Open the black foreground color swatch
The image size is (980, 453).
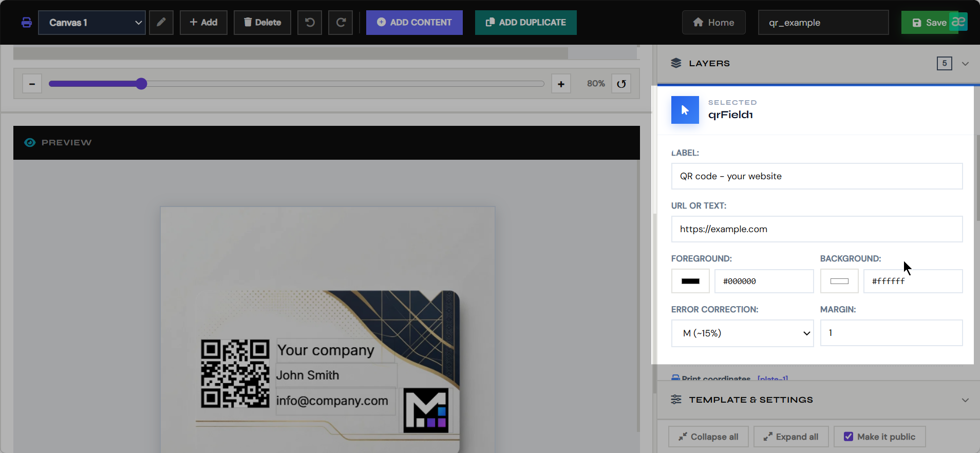click(x=690, y=281)
